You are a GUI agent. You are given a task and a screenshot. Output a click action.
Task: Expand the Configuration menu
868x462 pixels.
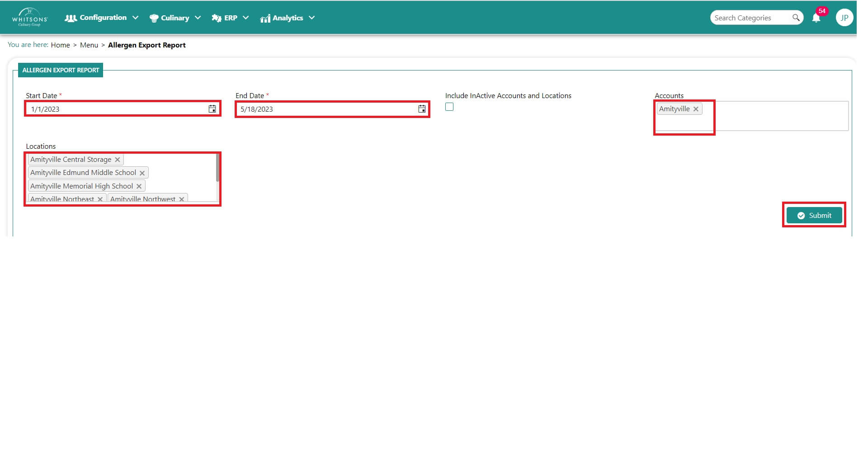[x=102, y=18]
